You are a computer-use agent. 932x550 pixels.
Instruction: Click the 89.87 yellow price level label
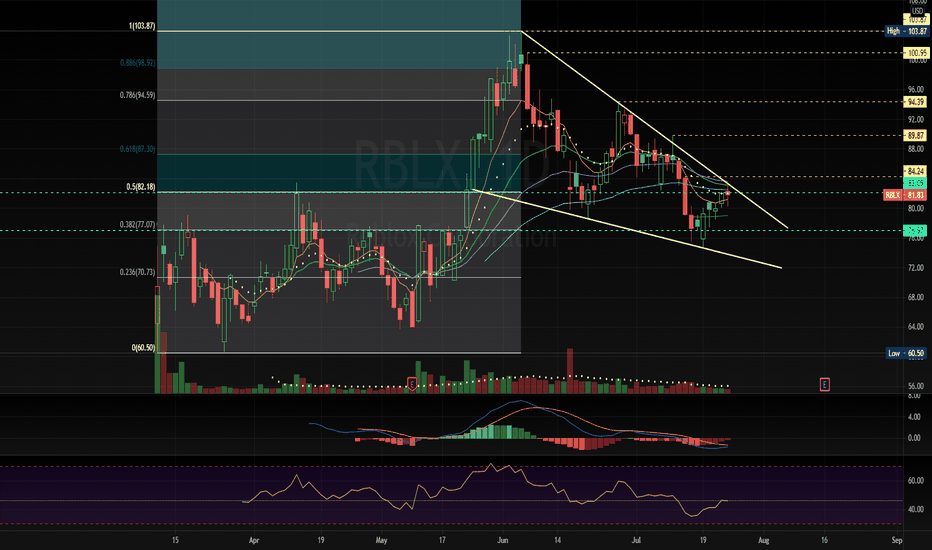(x=915, y=136)
